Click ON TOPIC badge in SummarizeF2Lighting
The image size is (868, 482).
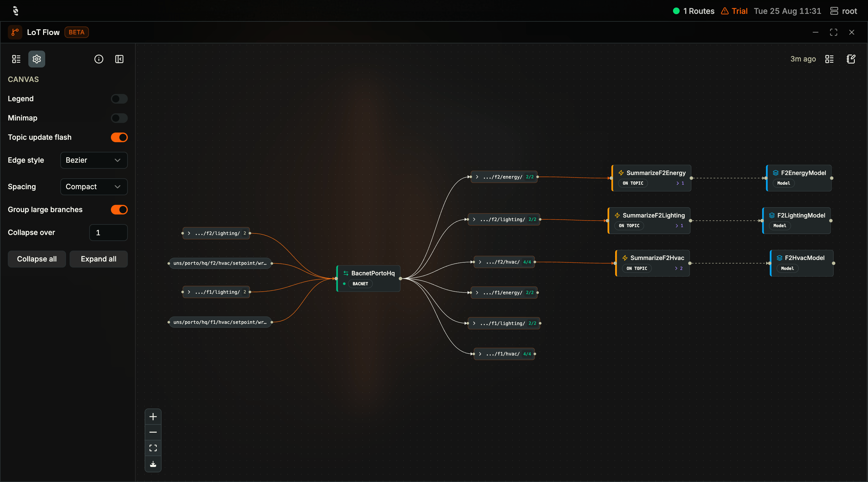[629, 226]
